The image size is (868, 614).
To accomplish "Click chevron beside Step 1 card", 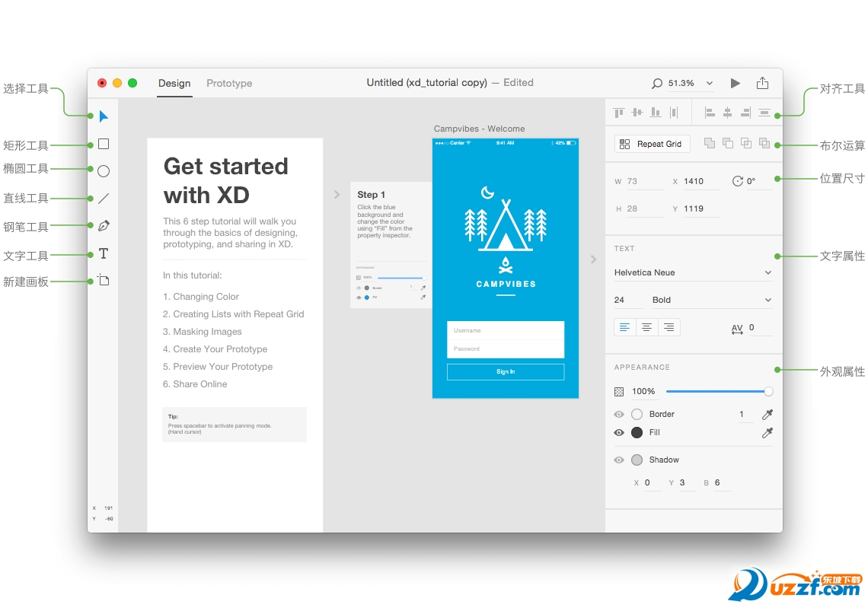I will point(337,195).
